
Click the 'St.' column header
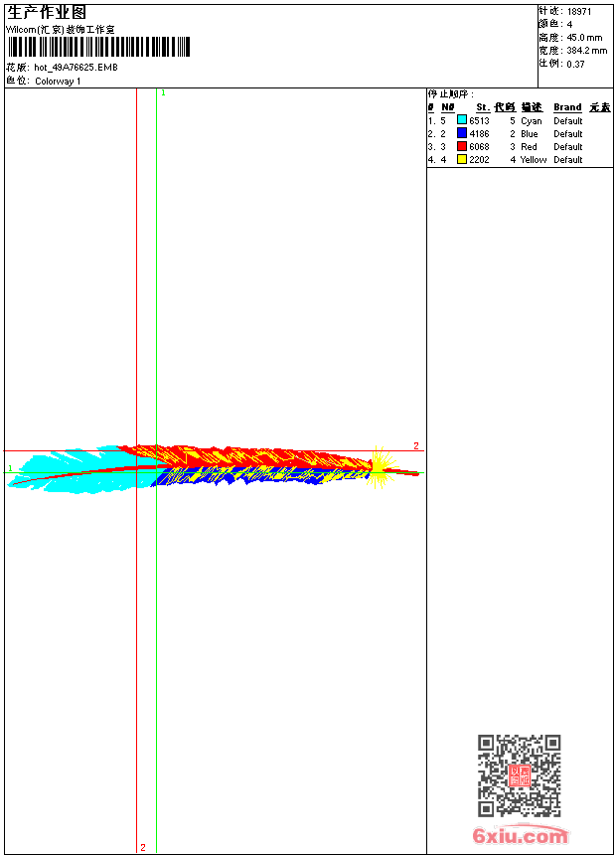point(483,107)
